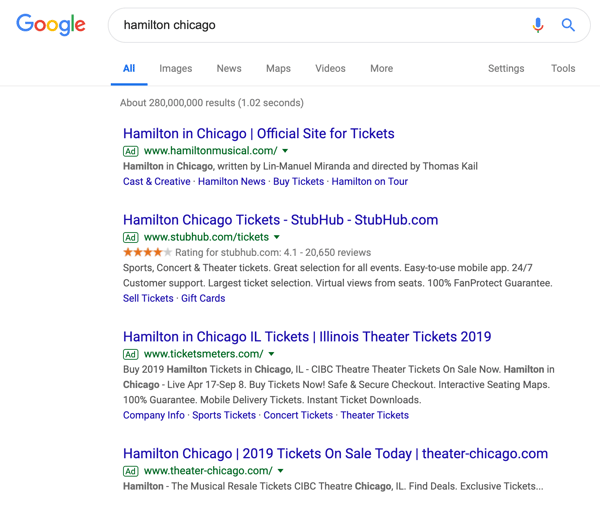Select the All results tab
Screen dimensions: 600x514
coord(129,69)
